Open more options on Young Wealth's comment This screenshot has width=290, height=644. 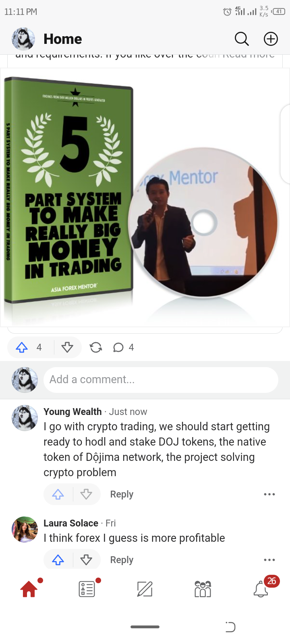click(x=269, y=494)
